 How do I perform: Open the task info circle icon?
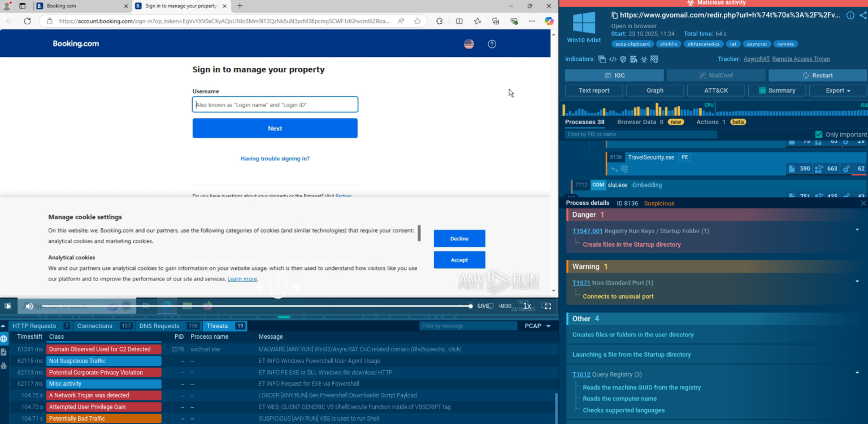850,15
